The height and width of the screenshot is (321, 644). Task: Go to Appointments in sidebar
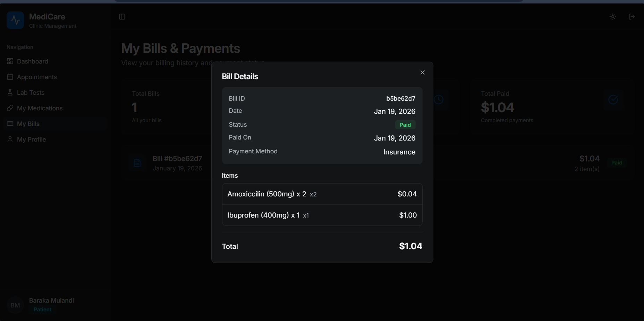click(37, 77)
